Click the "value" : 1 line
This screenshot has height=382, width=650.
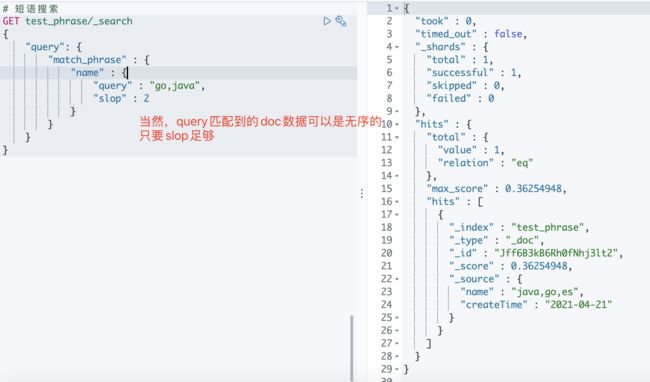tap(471, 150)
